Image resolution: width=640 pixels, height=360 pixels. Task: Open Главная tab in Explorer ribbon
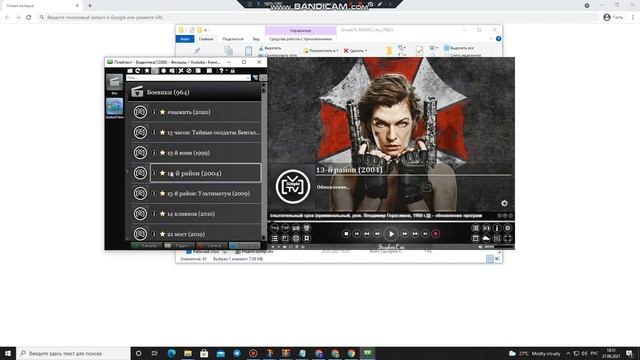point(206,39)
